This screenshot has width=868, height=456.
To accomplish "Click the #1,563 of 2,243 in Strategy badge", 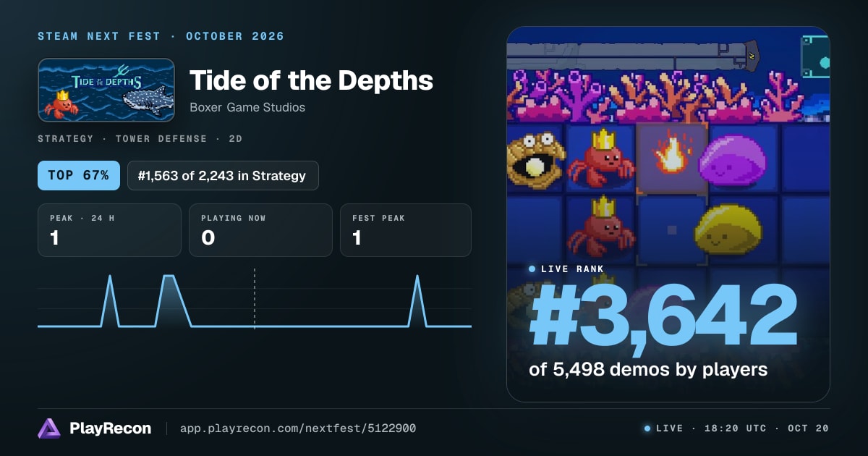I will pos(223,175).
